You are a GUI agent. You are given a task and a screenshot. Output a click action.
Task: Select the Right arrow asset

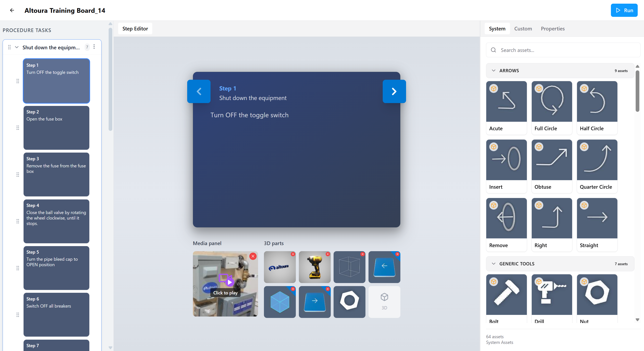click(551, 225)
